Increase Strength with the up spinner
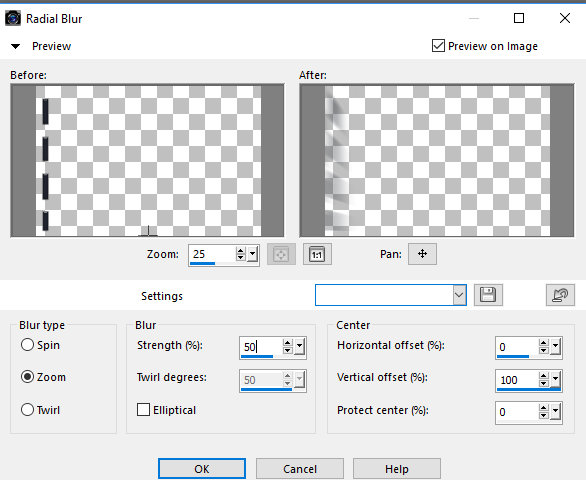Viewport: 586px width, 480px height. pos(287,343)
